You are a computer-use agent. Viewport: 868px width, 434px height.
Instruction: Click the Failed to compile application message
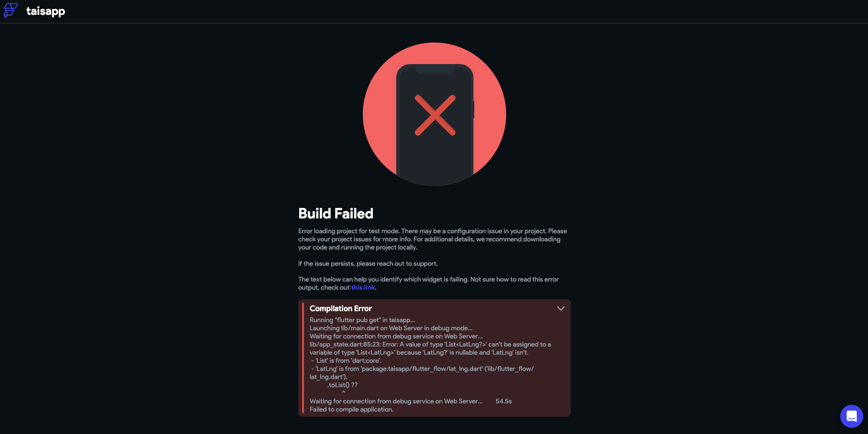tap(350, 409)
